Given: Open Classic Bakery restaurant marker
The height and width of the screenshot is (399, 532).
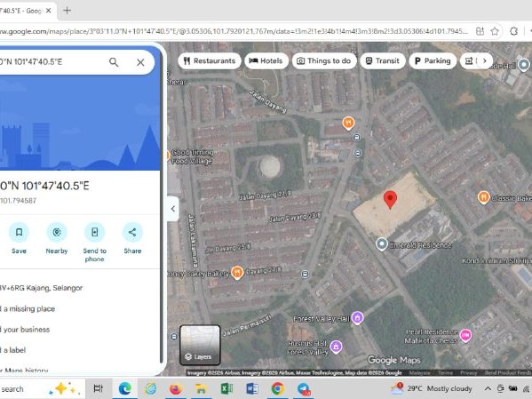Looking at the screenshot, I should click(x=483, y=197).
